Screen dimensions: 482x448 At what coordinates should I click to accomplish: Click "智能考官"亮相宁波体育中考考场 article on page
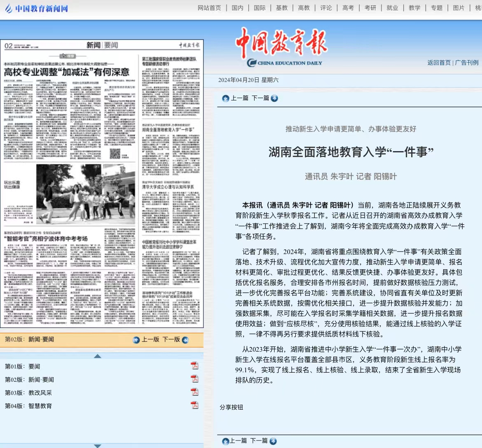46,239
